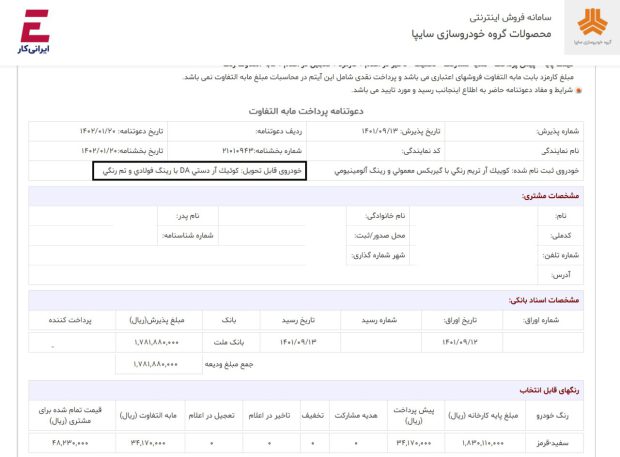
Task: Click the 'تاریخ رسید' column header
Action: (x=299, y=320)
